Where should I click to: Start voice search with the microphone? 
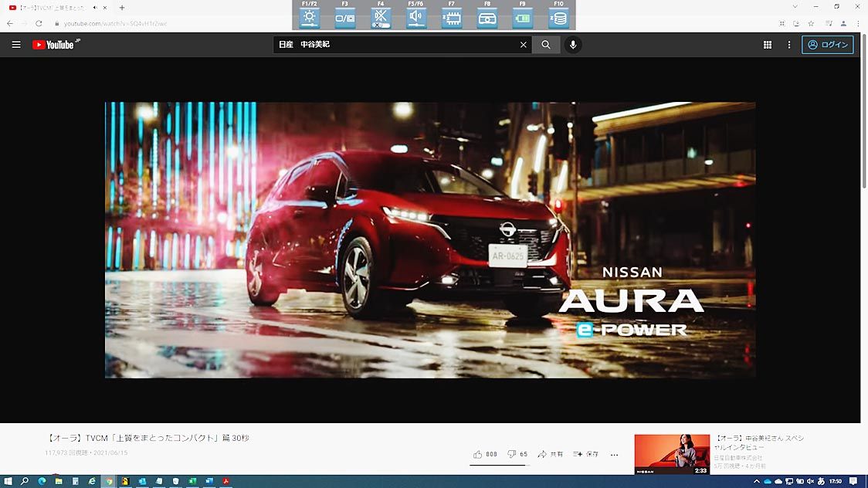(x=572, y=45)
